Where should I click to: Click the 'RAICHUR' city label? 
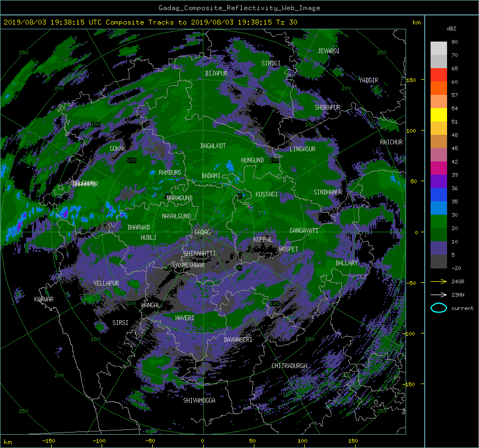coord(391,142)
